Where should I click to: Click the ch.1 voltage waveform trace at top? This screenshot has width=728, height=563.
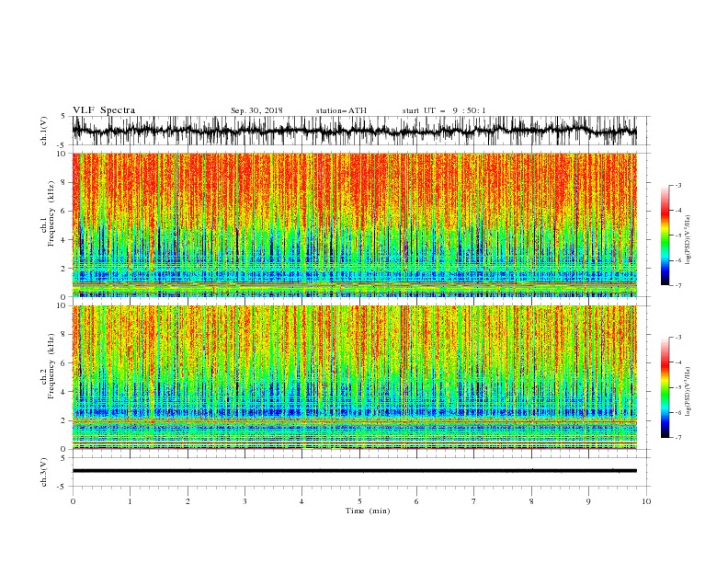click(x=354, y=131)
